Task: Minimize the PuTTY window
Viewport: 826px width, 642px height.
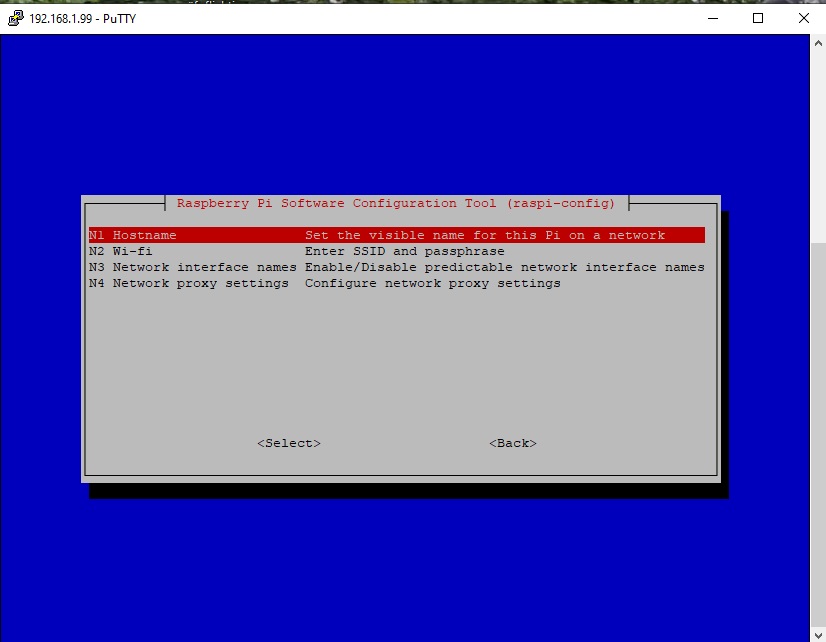Action: 712,18
